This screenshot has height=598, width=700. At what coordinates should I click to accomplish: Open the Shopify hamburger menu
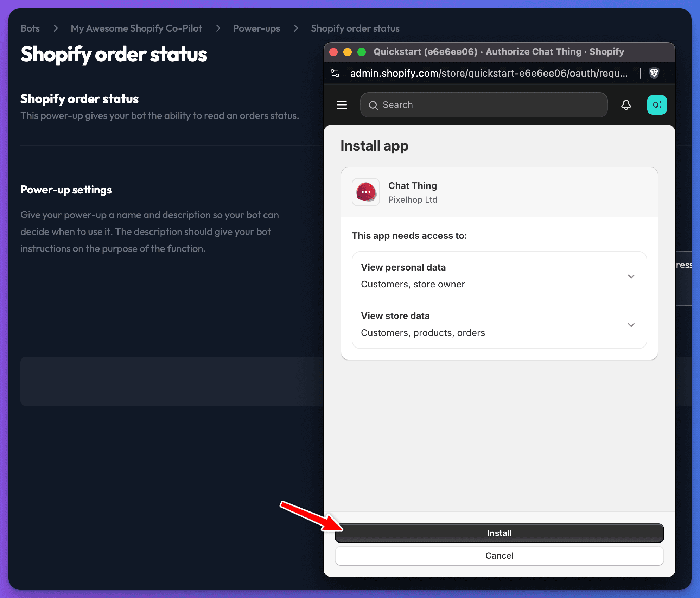[342, 105]
